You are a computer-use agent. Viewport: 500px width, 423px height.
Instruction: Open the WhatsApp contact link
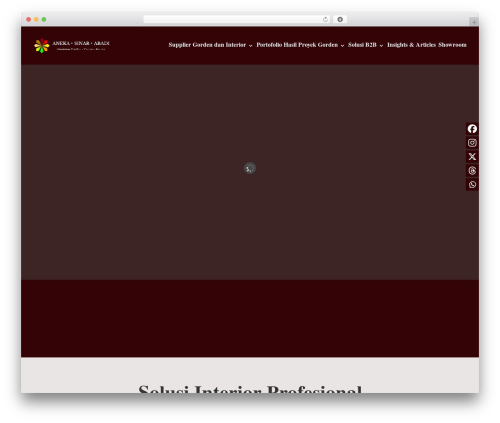point(472,184)
